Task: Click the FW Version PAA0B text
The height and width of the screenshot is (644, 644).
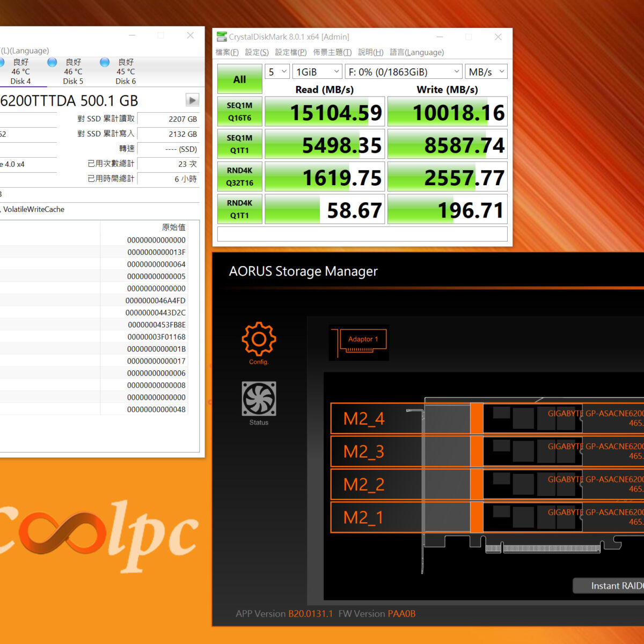Action: tap(377, 613)
